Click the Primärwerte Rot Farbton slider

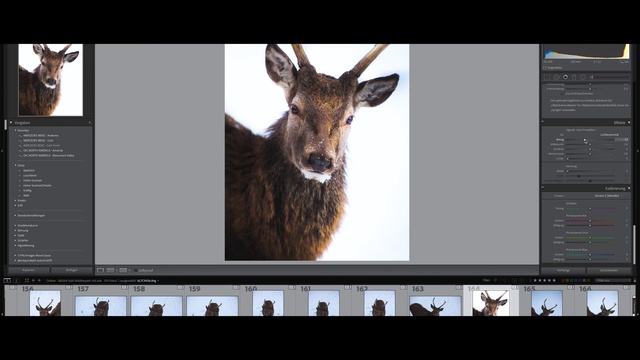click(x=590, y=220)
